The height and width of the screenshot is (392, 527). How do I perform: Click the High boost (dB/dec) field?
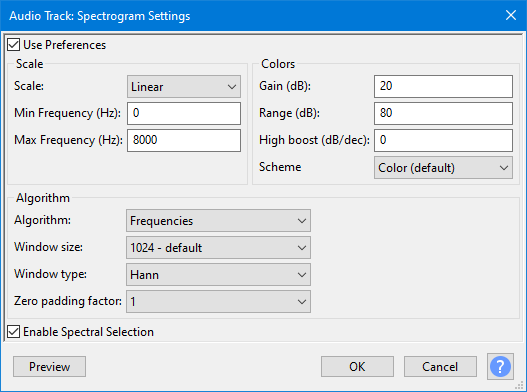tap(443, 140)
